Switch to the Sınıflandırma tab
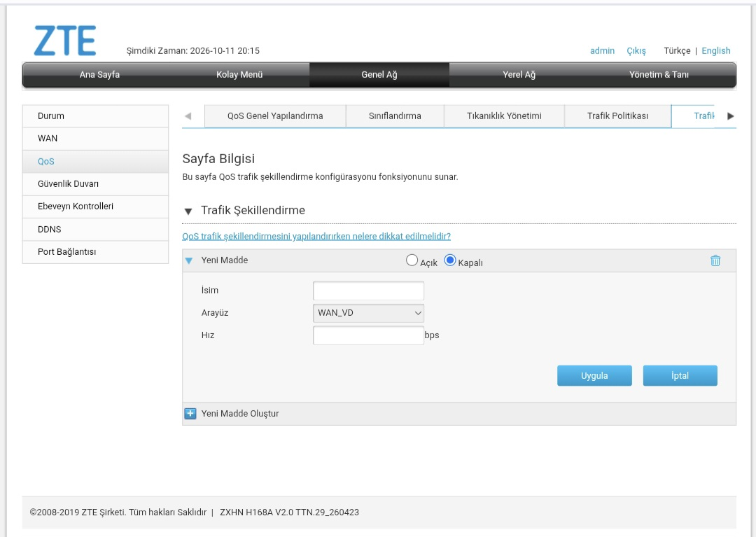 tap(395, 116)
